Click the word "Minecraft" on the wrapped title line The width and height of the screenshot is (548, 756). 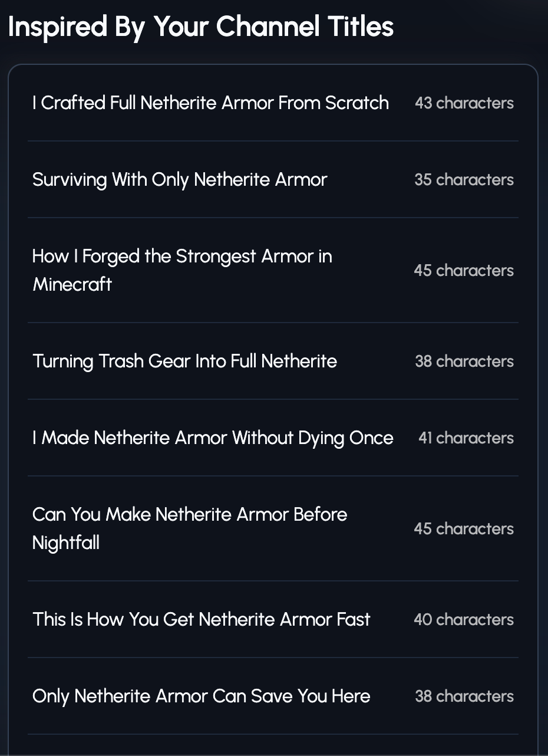pyautogui.click(x=72, y=284)
